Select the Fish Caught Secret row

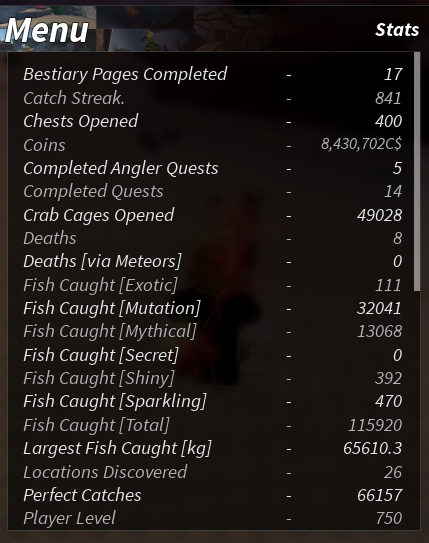(213, 355)
